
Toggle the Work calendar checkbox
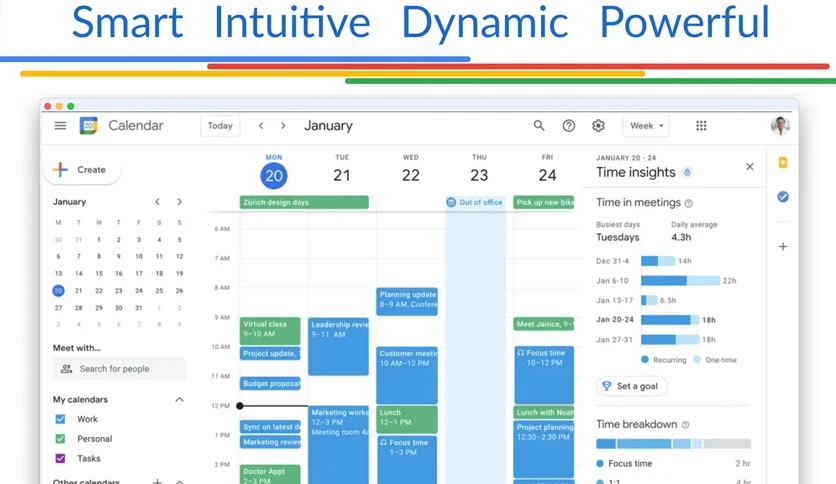click(60, 419)
